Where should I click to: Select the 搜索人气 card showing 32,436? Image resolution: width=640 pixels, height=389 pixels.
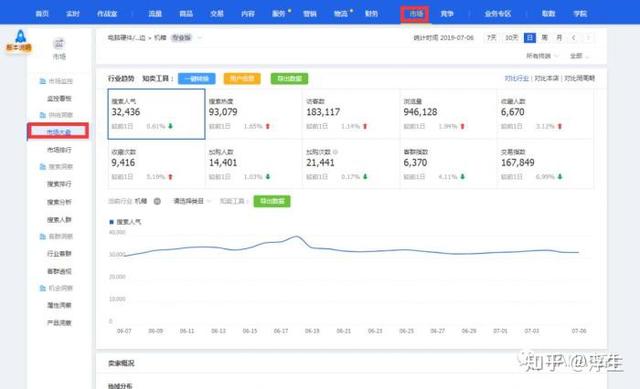point(156,114)
